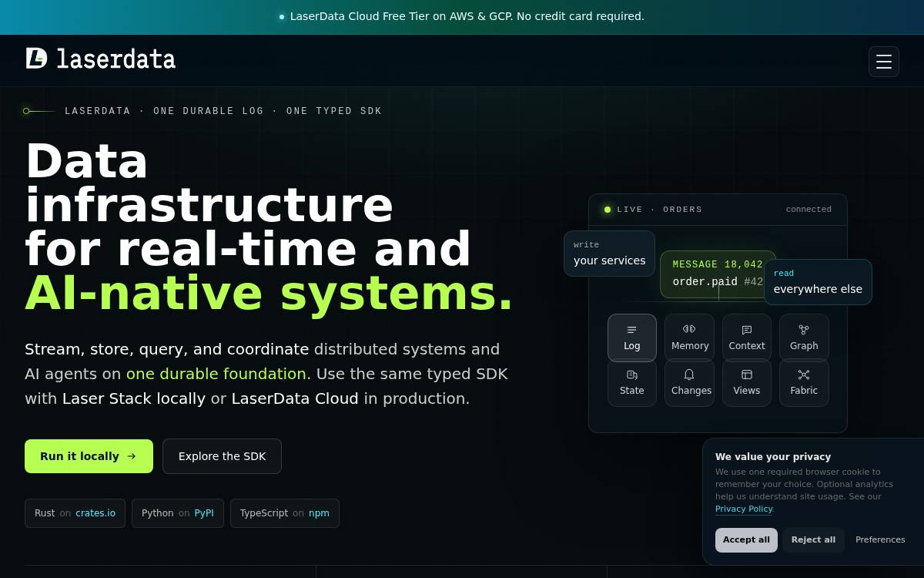
Task: Click the MESSAGE 18,042 order.paid card
Action: coord(718,274)
